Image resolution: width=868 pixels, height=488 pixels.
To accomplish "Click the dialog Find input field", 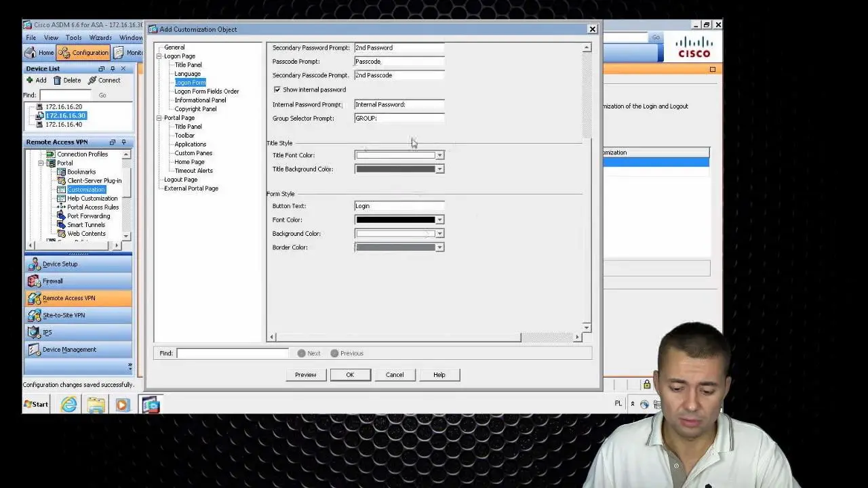I will click(233, 353).
